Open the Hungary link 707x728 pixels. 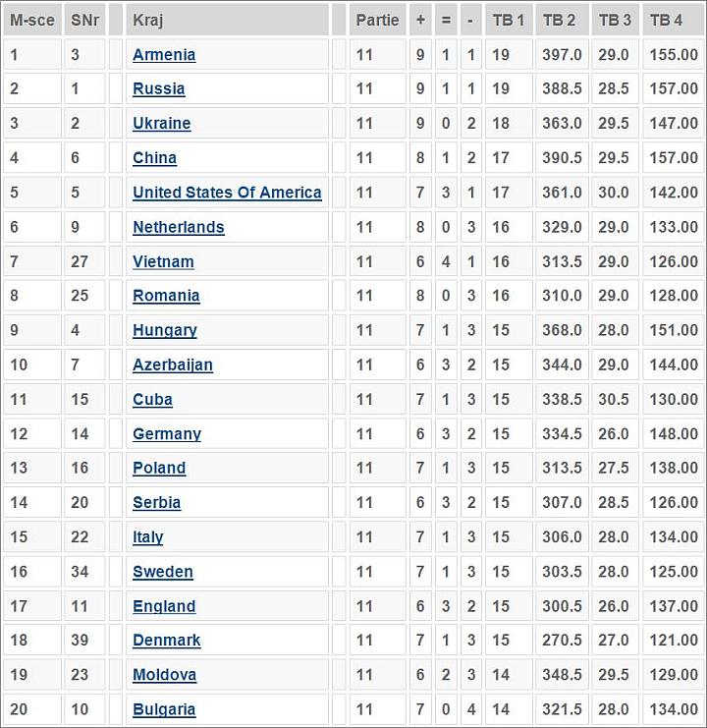tap(165, 330)
